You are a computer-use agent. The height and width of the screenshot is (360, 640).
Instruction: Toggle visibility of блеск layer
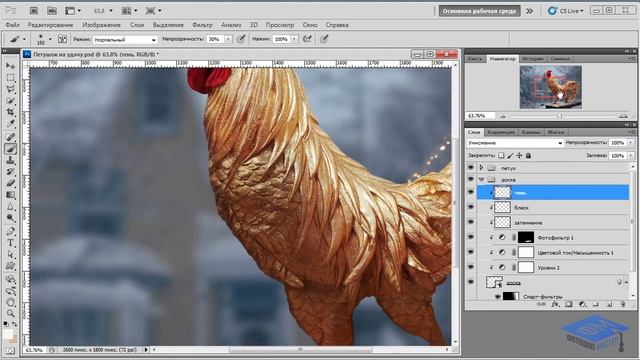click(x=471, y=207)
